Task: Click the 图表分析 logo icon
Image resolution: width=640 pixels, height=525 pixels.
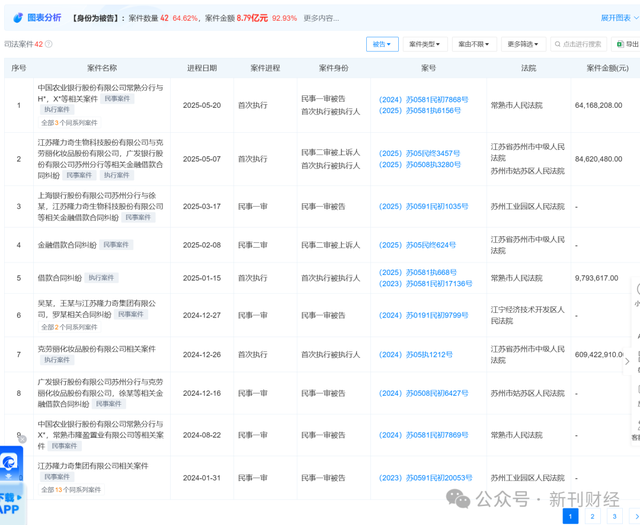Action: click(x=18, y=18)
